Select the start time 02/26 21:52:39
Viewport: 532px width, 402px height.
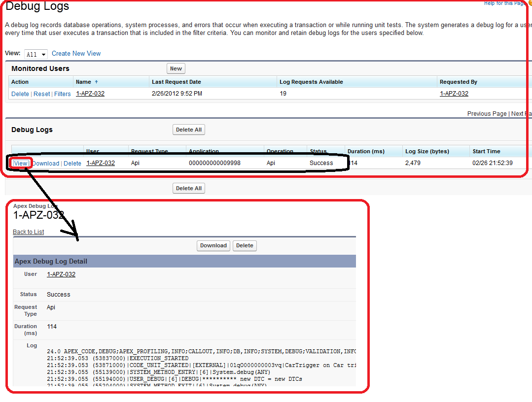pyautogui.click(x=492, y=163)
